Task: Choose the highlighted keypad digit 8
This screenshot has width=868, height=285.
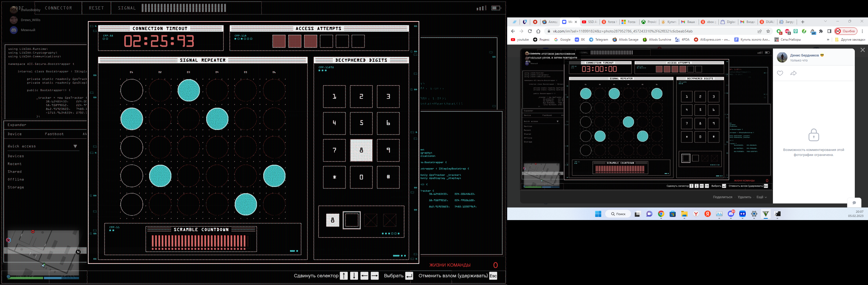Action: [x=361, y=150]
